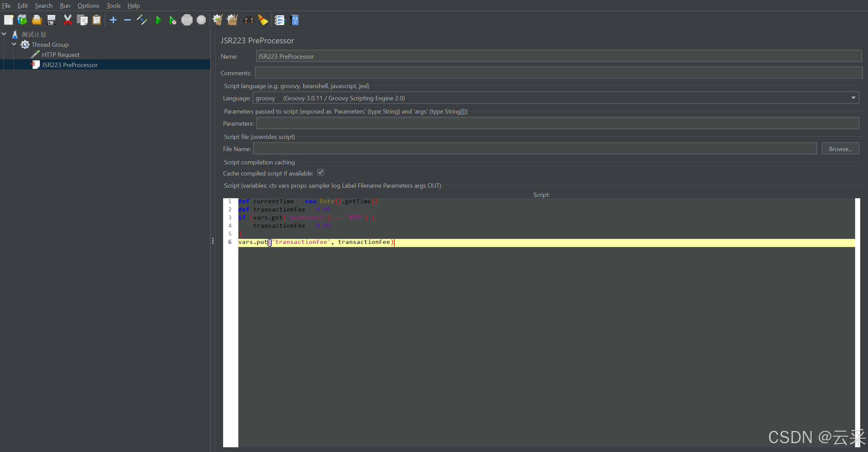Click the HTTP Request dropper icon
Viewport: 868px width, 452px height.
pos(35,55)
